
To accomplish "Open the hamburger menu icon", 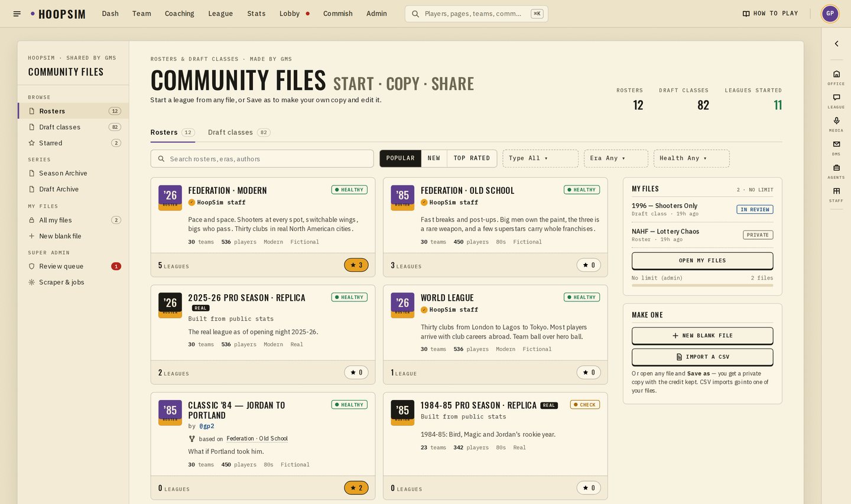I will coord(17,14).
